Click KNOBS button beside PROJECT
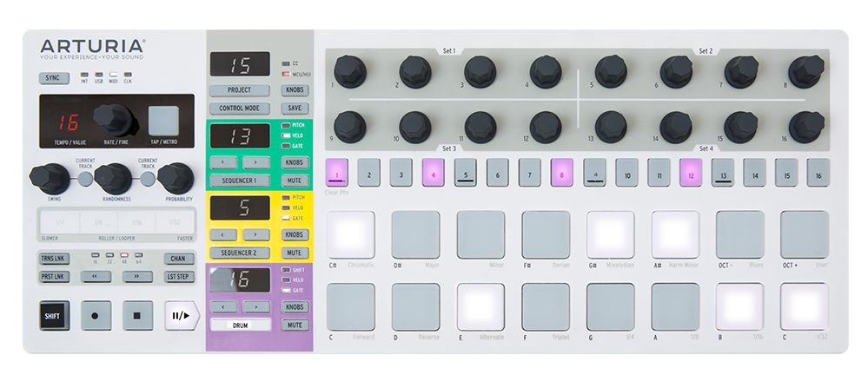 pyautogui.click(x=295, y=90)
